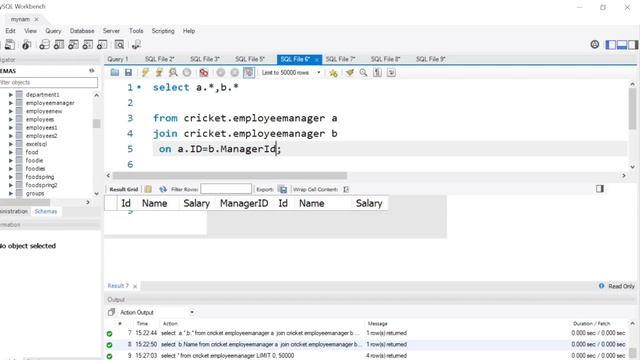Open Workbench preferences gear icon

595,44
